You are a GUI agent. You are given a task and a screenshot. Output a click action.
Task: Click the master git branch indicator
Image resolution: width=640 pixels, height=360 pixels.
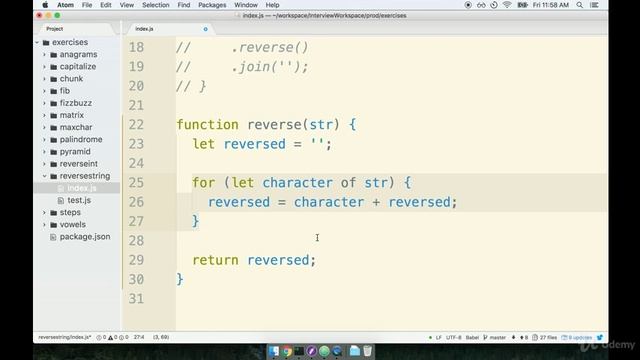pos(495,338)
